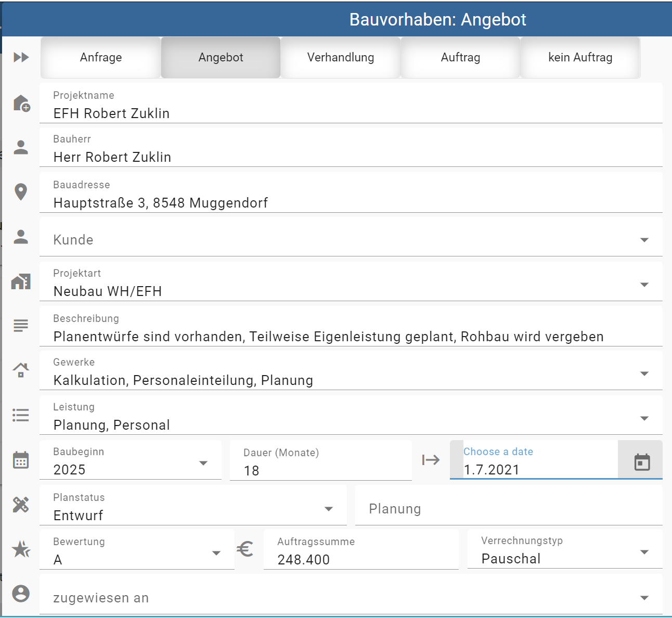Click the Auftragssumme input field

pos(361,559)
